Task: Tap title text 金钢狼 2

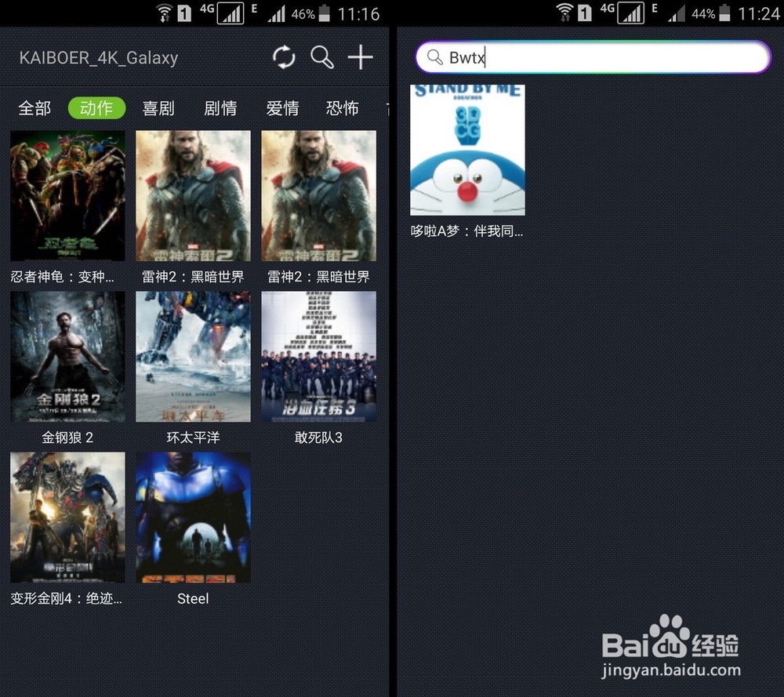Action: click(67, 437)
